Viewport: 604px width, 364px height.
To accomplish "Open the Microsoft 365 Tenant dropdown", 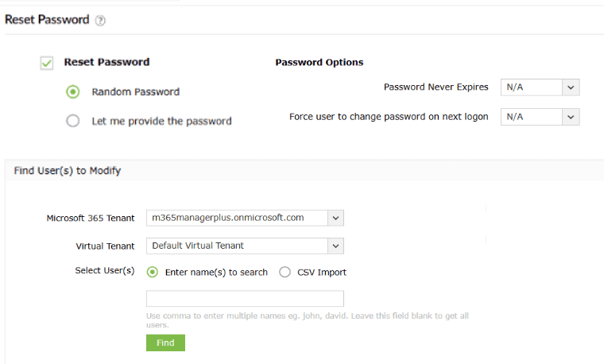I will (245, 218).
